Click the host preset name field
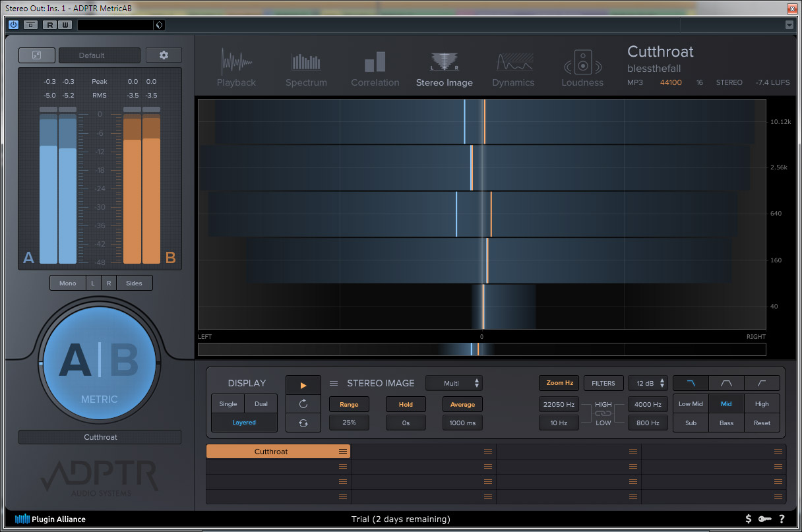Image resolution: width=802 pixels, height=532 pixels. pos(115,25)
